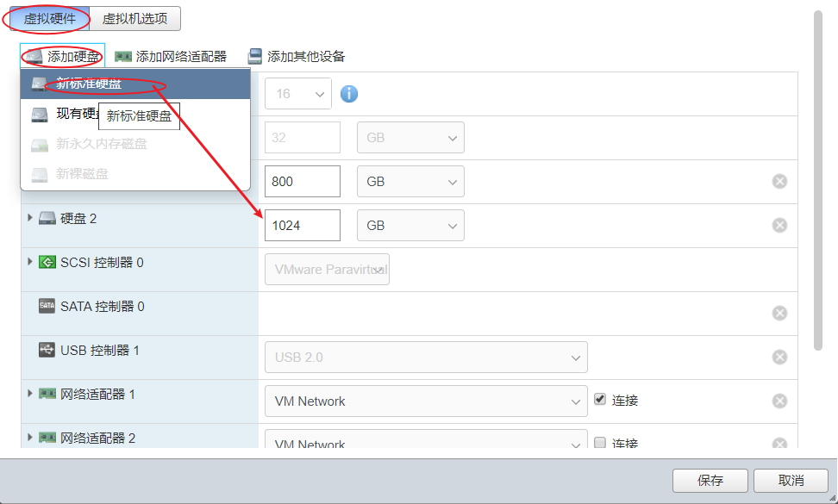The height and width of the screenshot is (504, 838).
Task: Click the SCSI 控制器 0 green icon
Action: click(x=47, y=262)
